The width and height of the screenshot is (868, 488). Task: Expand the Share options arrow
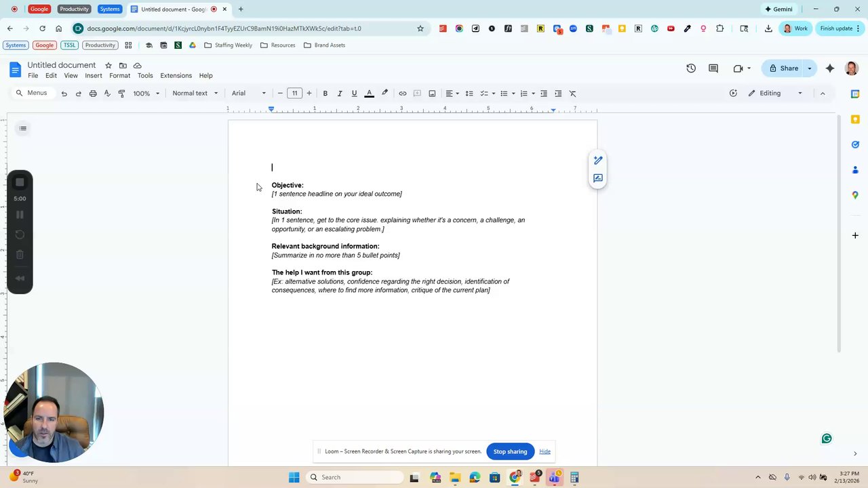pyautogui.click(x=809, y=68)
